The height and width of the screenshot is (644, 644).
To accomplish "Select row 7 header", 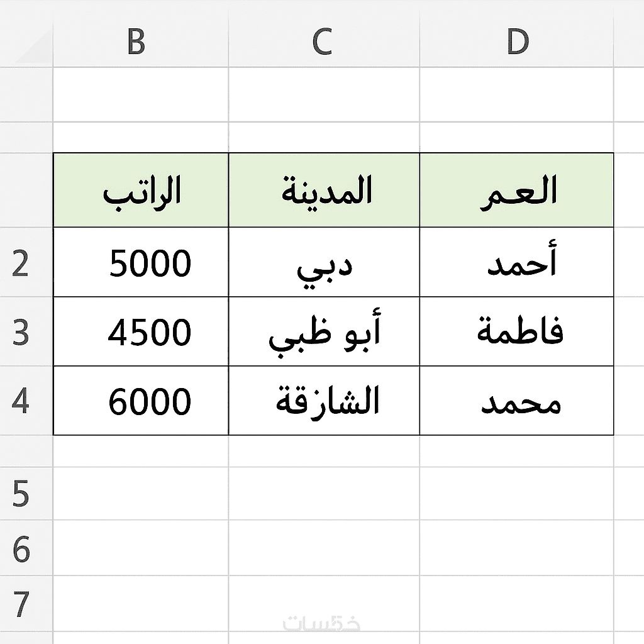I will [x=21, y=604].
